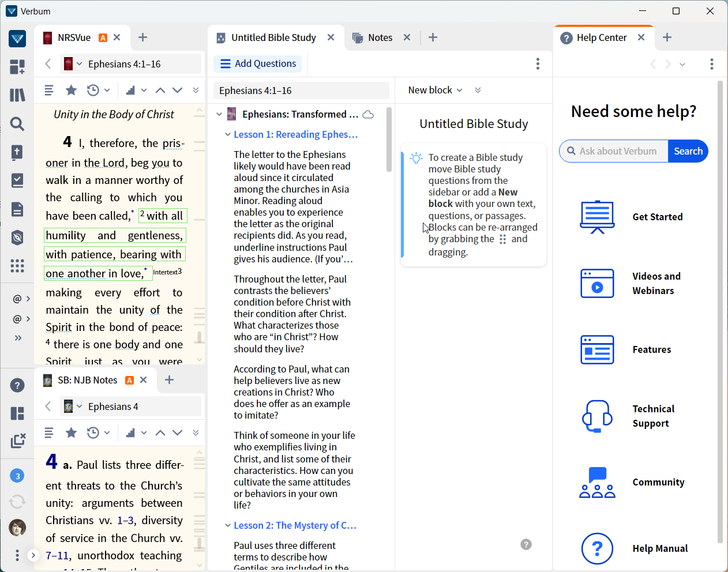Open the user profile avatar
Image resolution: width=728 pixels, height=572 pixels.
[x=17, y=528]
